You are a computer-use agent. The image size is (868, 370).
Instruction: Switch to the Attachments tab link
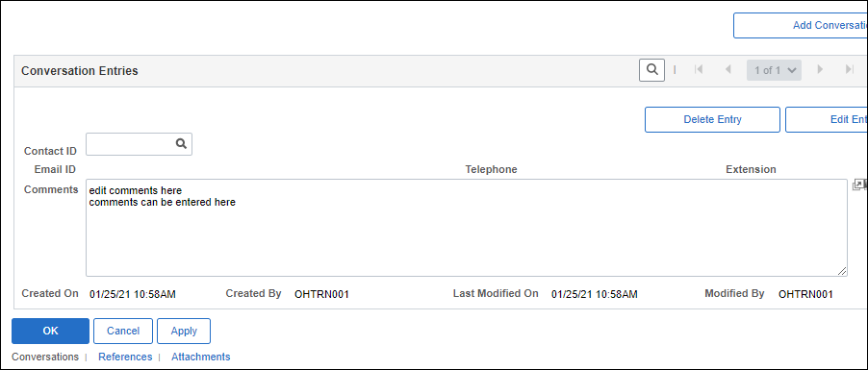point(201,357)
